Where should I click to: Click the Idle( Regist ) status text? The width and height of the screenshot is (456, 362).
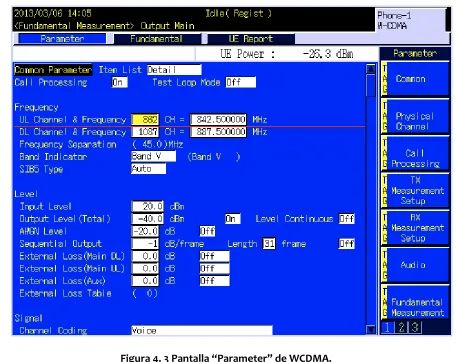(x=238, y=13)
